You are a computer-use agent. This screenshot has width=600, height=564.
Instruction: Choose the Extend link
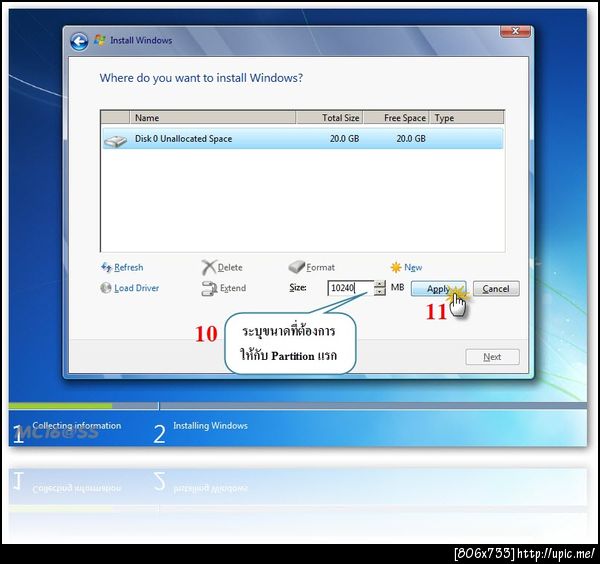point(233,288)
